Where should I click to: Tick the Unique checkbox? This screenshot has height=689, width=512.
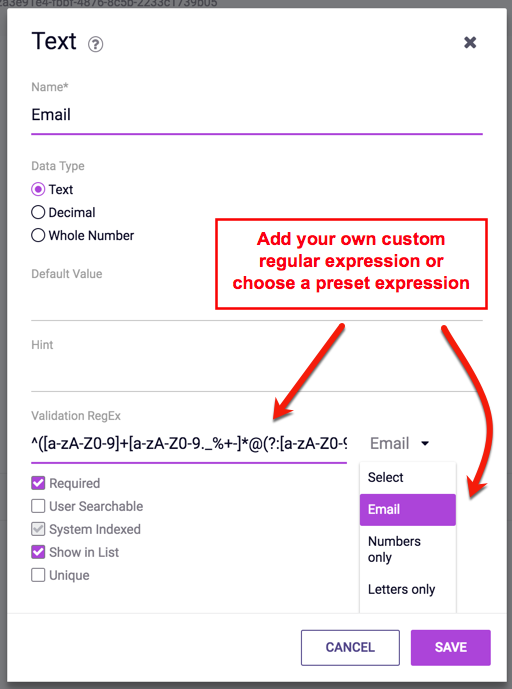tap(38, 575)
